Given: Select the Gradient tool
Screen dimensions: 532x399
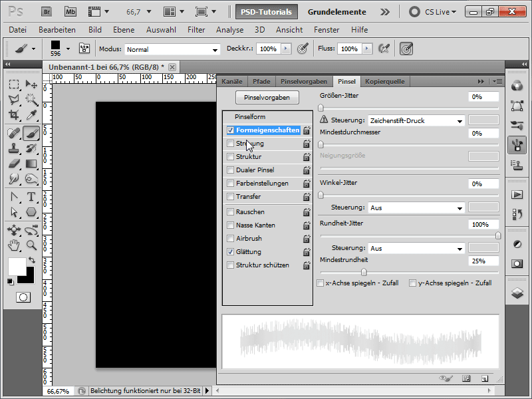Looking at the screenshot, I should (x=31, y=164).
